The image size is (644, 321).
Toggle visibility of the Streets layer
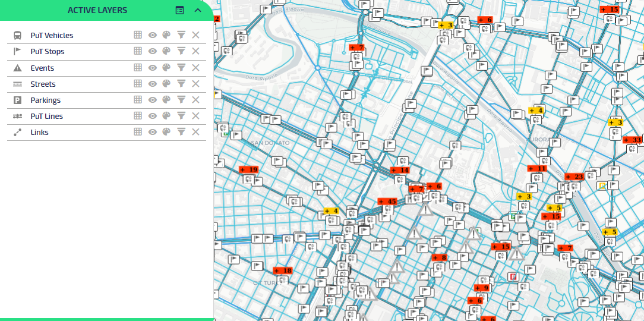(x=152, y=84)
